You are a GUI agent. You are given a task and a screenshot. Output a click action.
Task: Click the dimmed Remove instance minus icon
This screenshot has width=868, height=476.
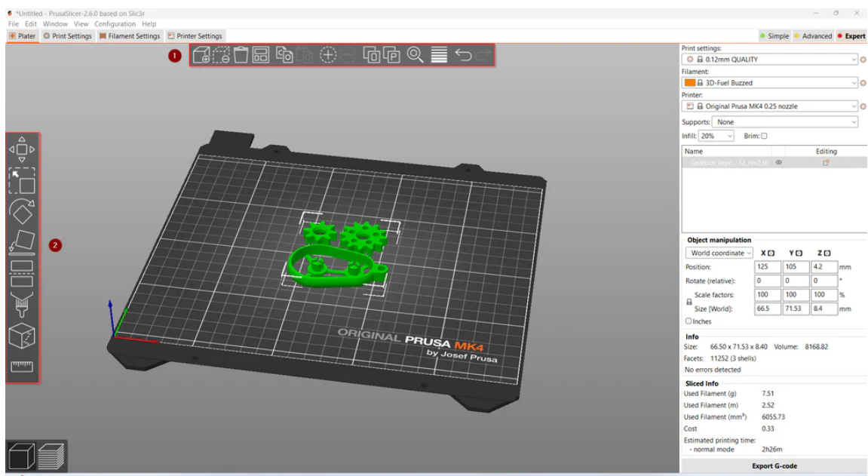[x=348, y=55]
